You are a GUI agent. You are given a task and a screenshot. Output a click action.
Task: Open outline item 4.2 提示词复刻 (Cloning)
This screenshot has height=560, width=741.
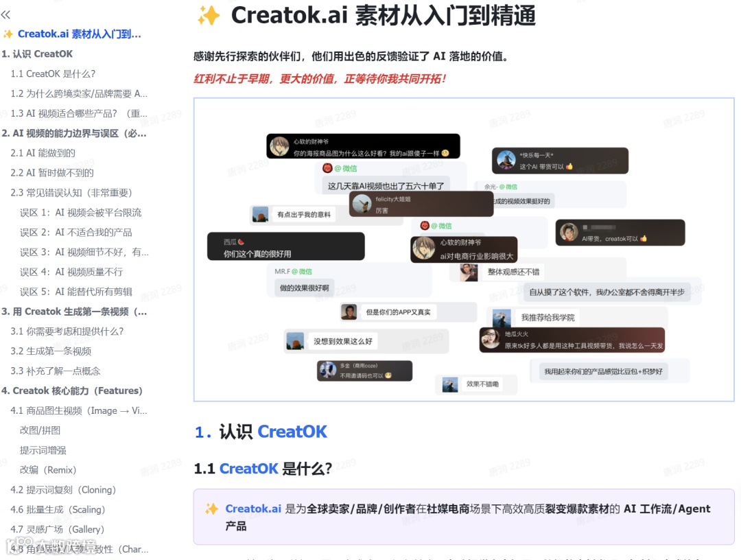(63, 490)
